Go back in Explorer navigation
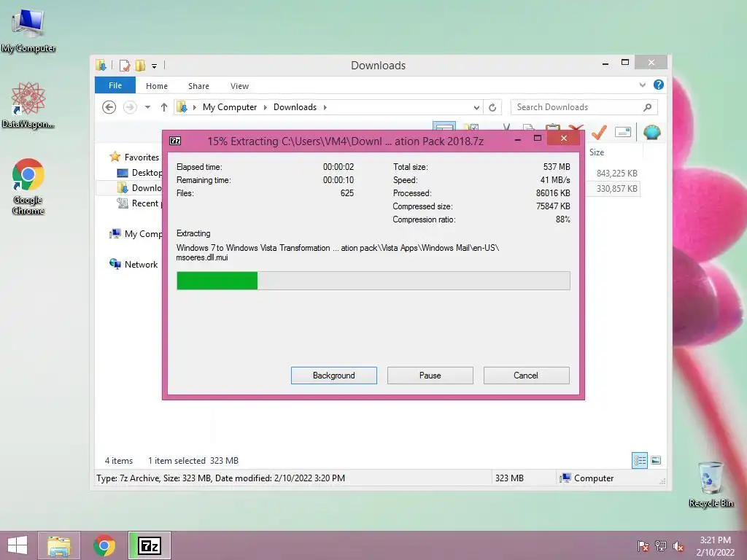The image size is (747, 560). pyautogui.click(x=109, y=107)
